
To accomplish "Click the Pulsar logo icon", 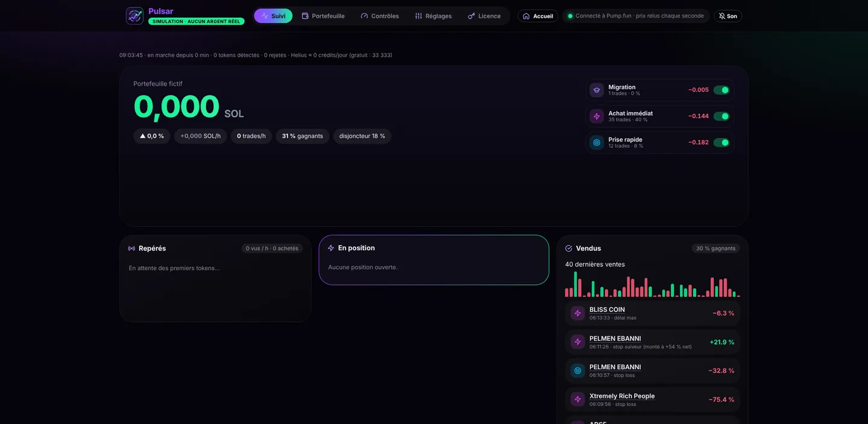I will tap(134, 16).
